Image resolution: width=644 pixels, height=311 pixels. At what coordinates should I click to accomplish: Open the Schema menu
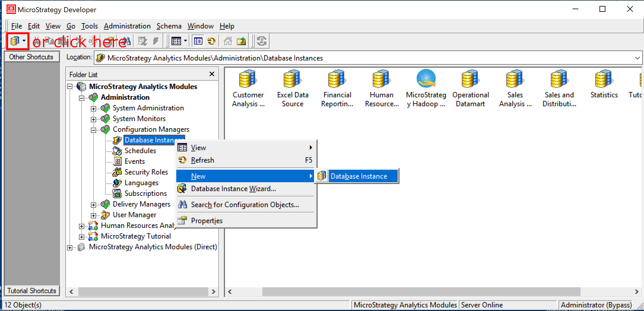169,26
